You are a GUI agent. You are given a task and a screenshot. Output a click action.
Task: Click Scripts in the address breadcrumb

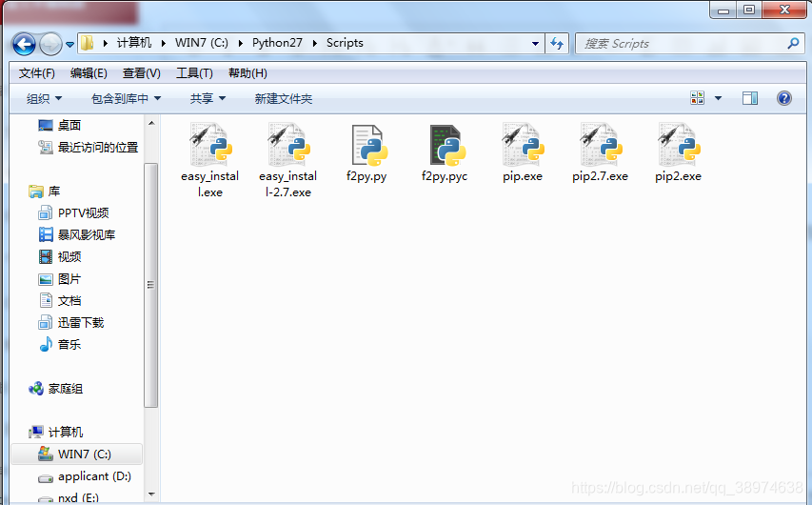coord(345,43)
